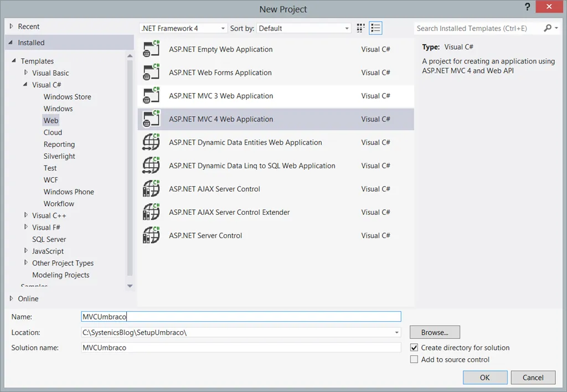Click the ASP.NET Server Control template icon
The width and height of the screenshot is (567, 392).
pos(151,235)
